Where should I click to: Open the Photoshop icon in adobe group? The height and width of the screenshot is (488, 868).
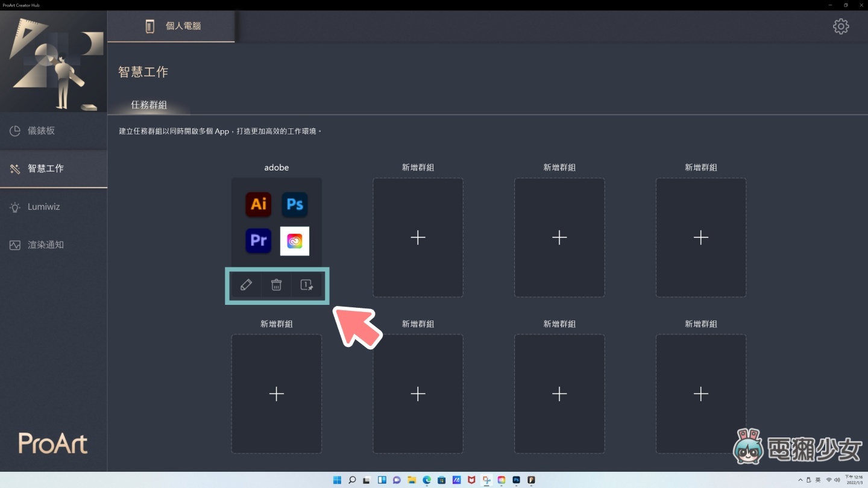[294, 204]
